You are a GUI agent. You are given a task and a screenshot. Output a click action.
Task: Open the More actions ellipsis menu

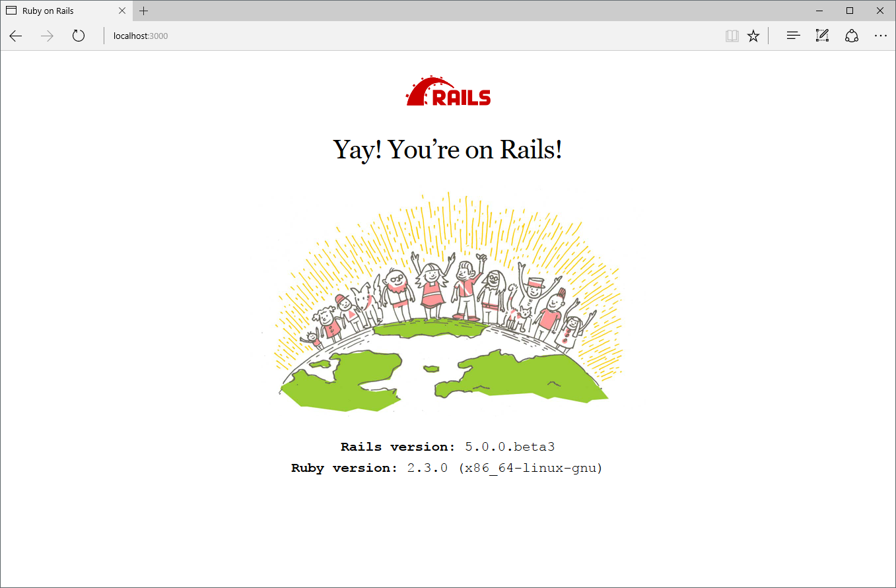tap(881, 36)
